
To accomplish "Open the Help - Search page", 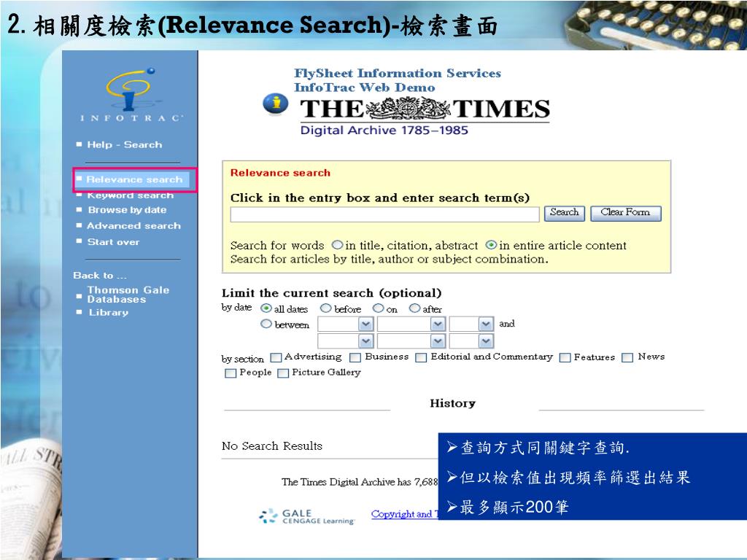I will click(x=124, y=145).
